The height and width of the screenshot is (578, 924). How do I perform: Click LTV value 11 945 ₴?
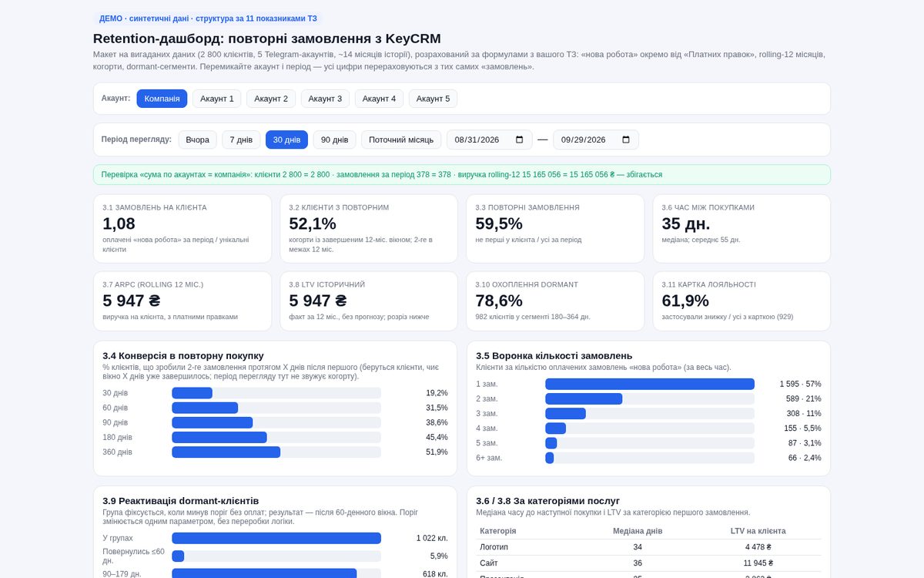pyautogui.click(x=758, y=563)
